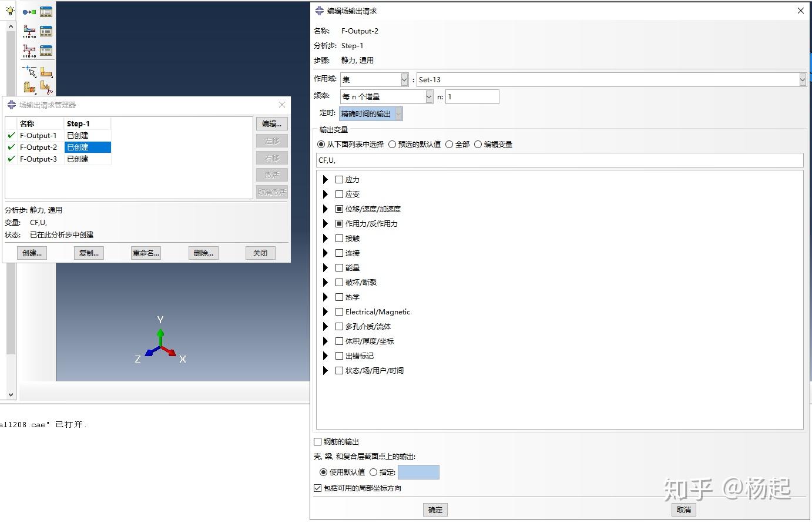Select the F-Output-3 name cell
This screenshot has height=523, width=812.
[40, 159]
